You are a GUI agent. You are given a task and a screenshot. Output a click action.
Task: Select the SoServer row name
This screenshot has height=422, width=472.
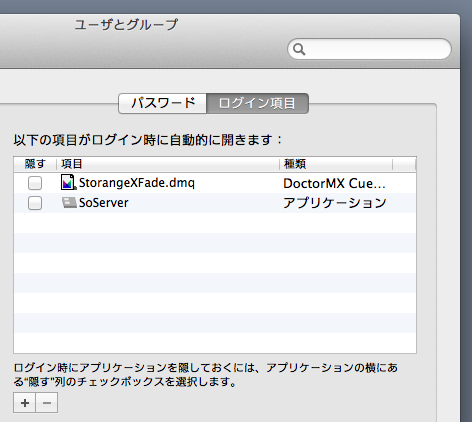click(104, 203)
